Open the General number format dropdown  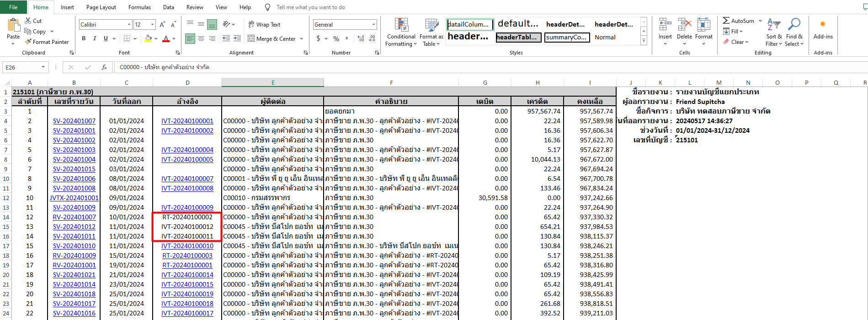click(373, 25)
